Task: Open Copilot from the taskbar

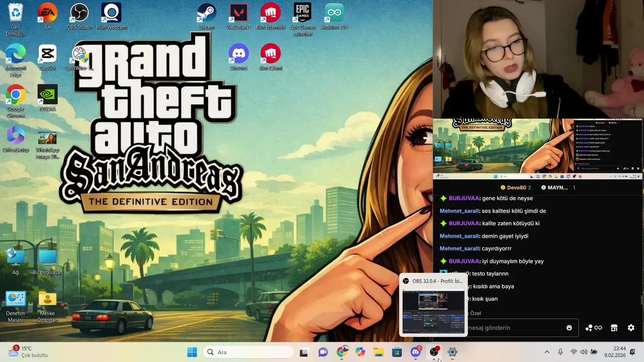Action: click(x=360, y=352)
